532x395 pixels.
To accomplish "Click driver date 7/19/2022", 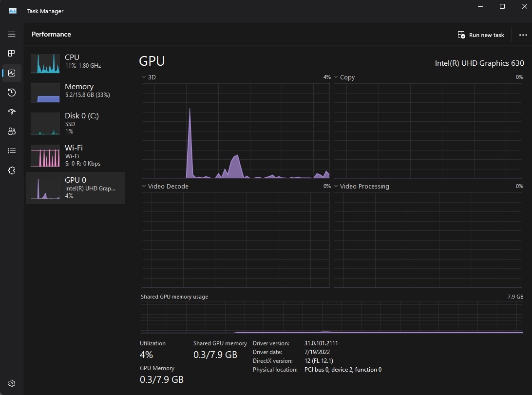I will click(317, 352).
